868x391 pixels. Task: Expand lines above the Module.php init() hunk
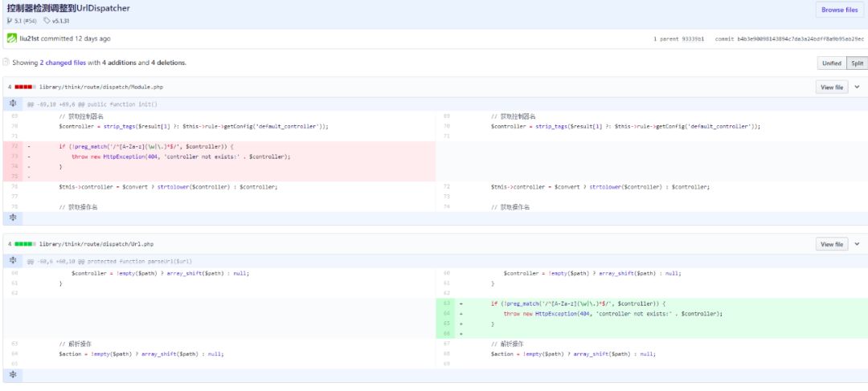click(x=13, y=104)
